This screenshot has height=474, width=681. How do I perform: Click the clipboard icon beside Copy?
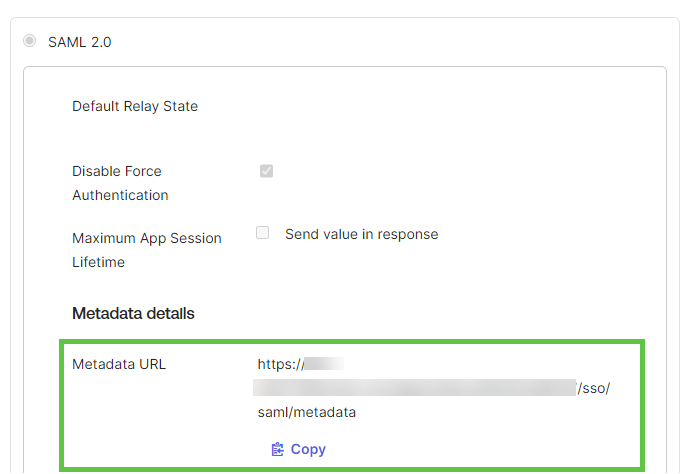(x=277, y=449)
